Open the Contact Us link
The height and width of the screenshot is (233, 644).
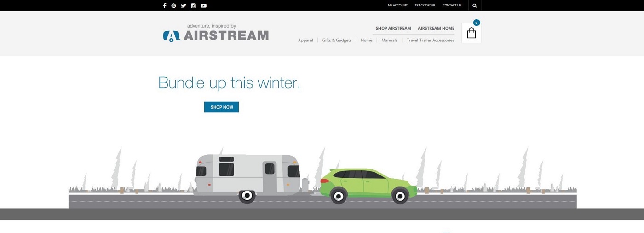coord(452,6)
